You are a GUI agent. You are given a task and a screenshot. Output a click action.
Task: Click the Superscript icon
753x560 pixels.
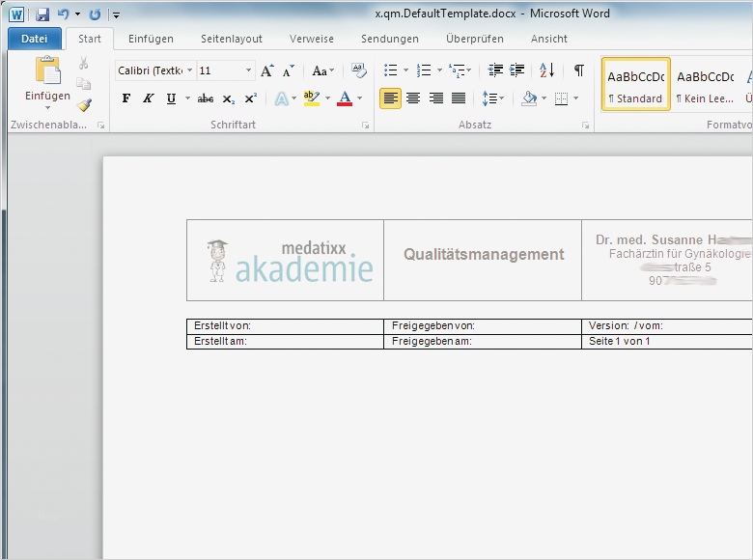tap(251, 98)
